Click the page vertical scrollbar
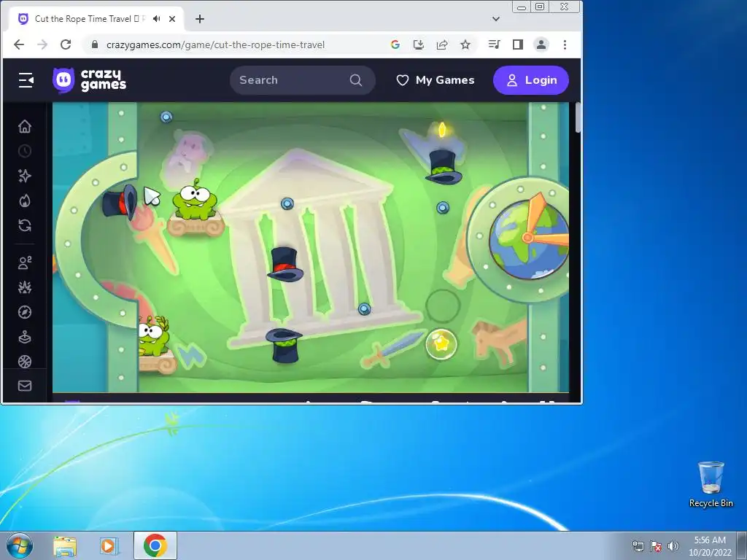The width and height of the screenshot is (747, 560). click(578, 117)
